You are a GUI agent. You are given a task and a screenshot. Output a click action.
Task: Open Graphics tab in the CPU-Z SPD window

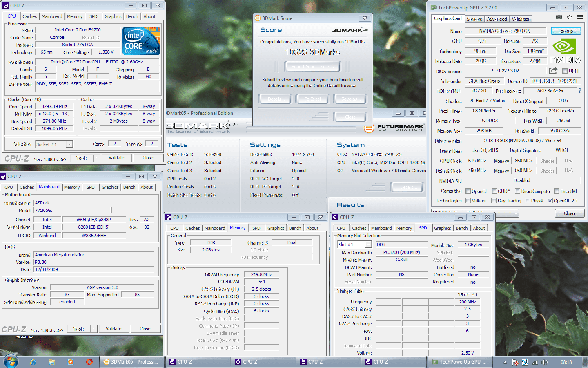click(x=442, y=228)
